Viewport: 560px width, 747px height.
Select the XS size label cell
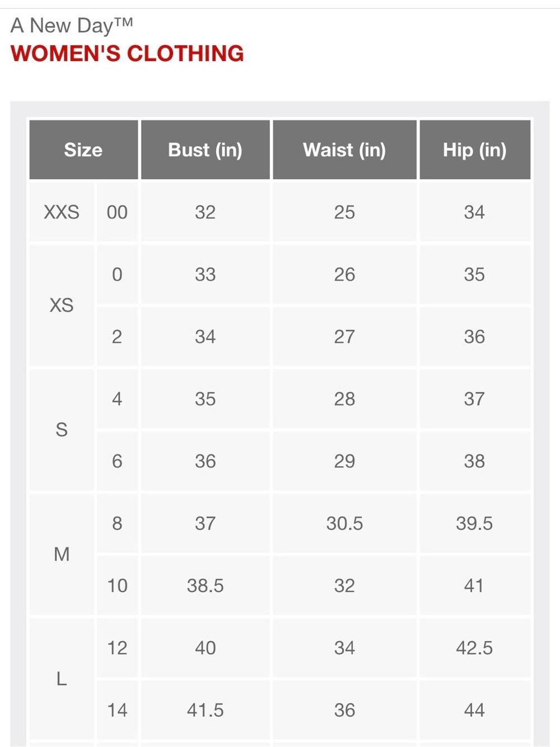(62, 305)
